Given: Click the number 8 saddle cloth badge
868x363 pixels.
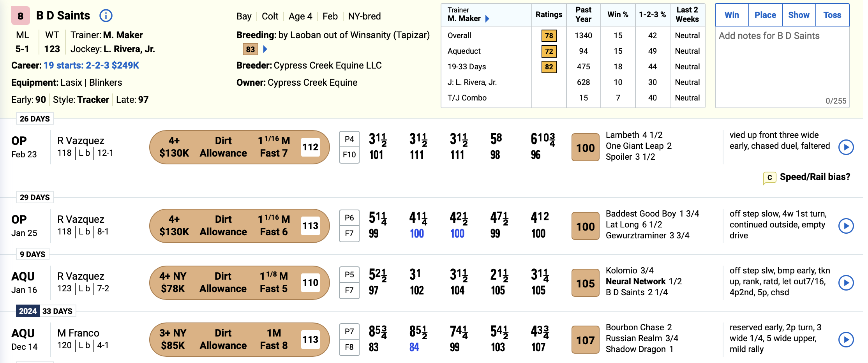Looking at the screenshot, I should [x=20, y=16].
